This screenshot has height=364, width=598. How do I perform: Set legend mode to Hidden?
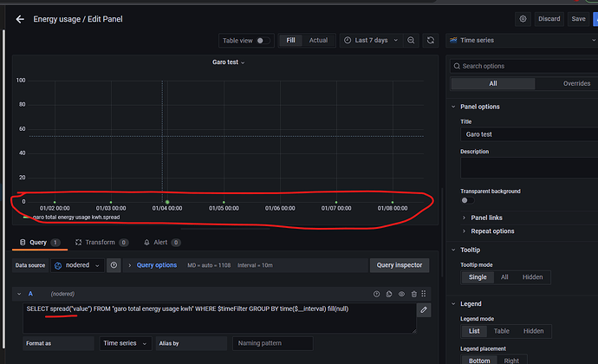click(x=533, y=331)
